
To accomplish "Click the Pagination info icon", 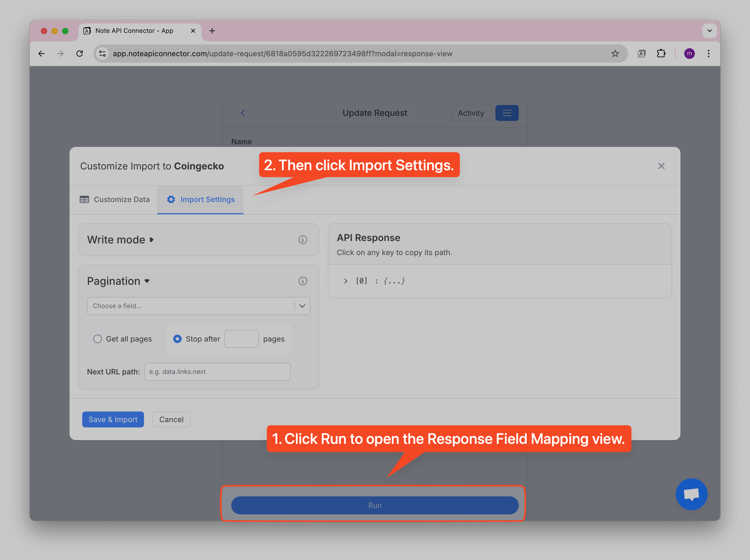I will tap(302, 281).
